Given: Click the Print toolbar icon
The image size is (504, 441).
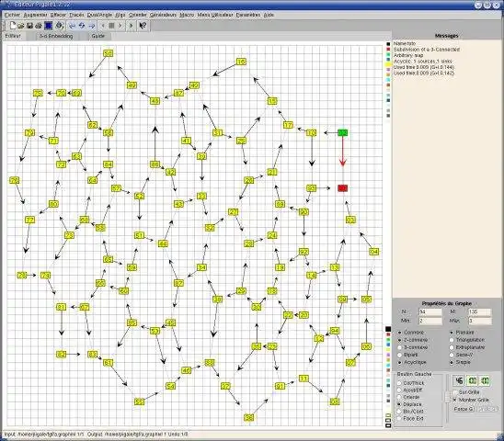Looking at the screenshot, I should pyautogui.click(x=39, y=26).
